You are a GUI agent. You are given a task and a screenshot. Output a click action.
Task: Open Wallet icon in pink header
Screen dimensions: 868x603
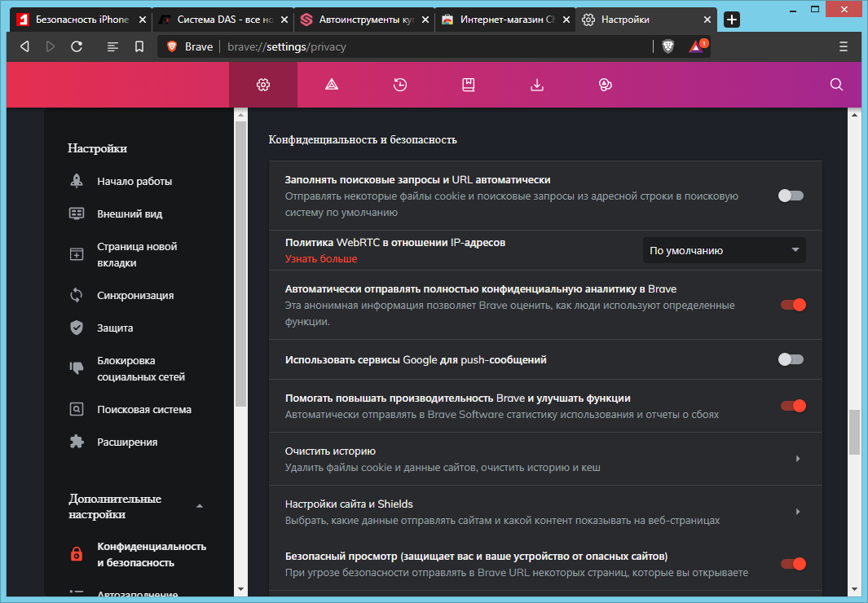pos(606,85)
